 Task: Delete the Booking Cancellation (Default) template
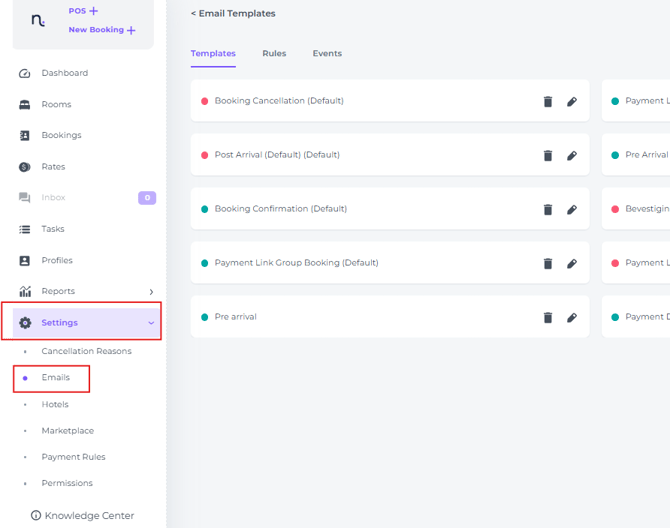pos(548,102)
